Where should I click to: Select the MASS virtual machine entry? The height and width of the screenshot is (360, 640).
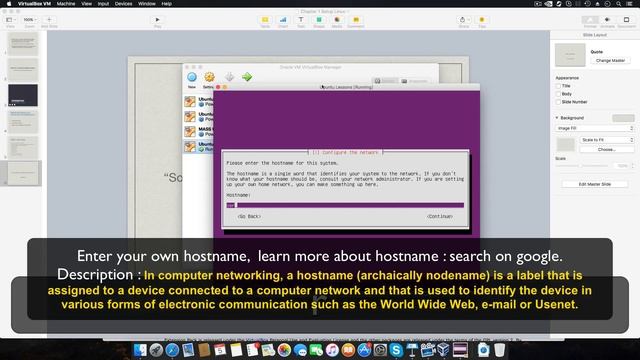click(x=198, y=131)
